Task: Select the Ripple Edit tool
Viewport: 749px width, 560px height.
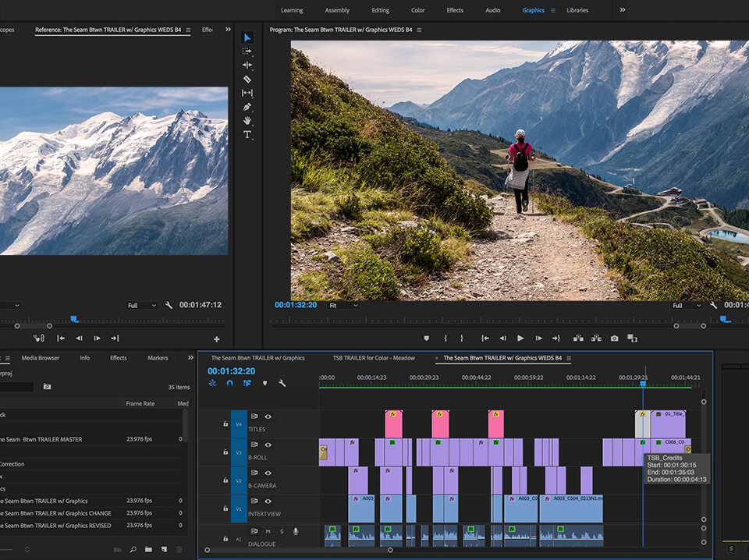Action: (x=247, y=65)
